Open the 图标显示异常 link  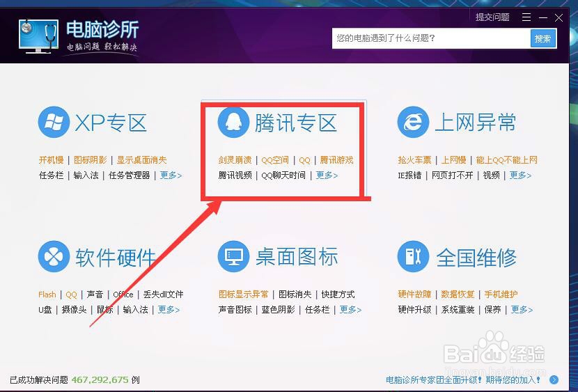243,295
